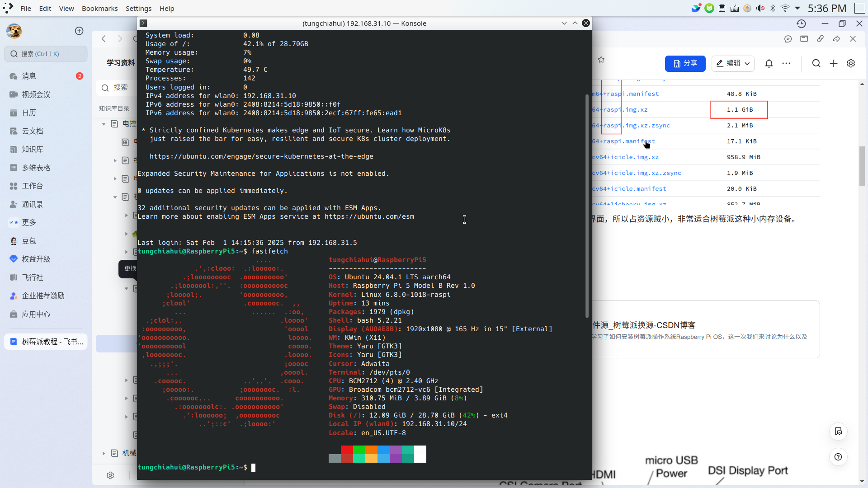
Task: Collapse the 电控 tree node
Action: click(x=104, y=124)
